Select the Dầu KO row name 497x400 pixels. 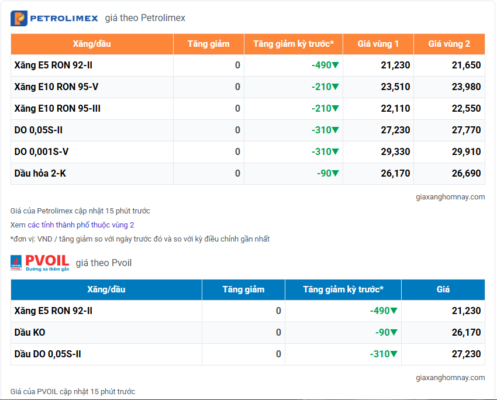coord(30,332)
